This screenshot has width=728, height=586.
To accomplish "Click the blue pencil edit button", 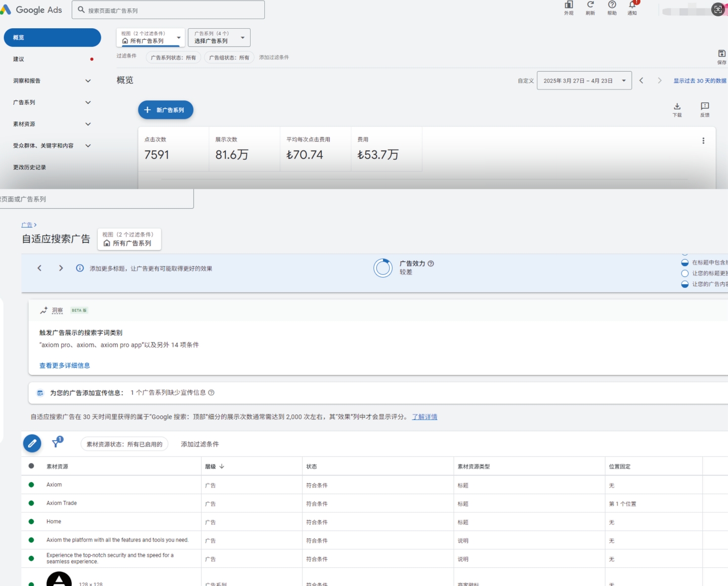I will 32,444.
